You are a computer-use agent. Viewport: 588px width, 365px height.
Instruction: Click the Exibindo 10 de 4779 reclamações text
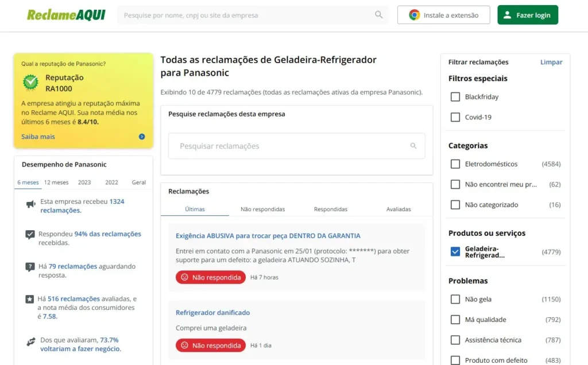tap(291, 92)
